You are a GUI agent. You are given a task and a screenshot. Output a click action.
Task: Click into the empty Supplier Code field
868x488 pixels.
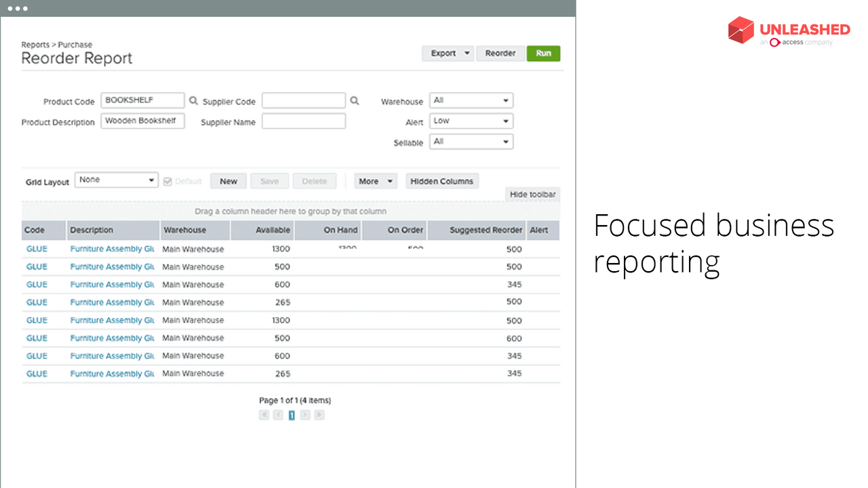[304, 100]
